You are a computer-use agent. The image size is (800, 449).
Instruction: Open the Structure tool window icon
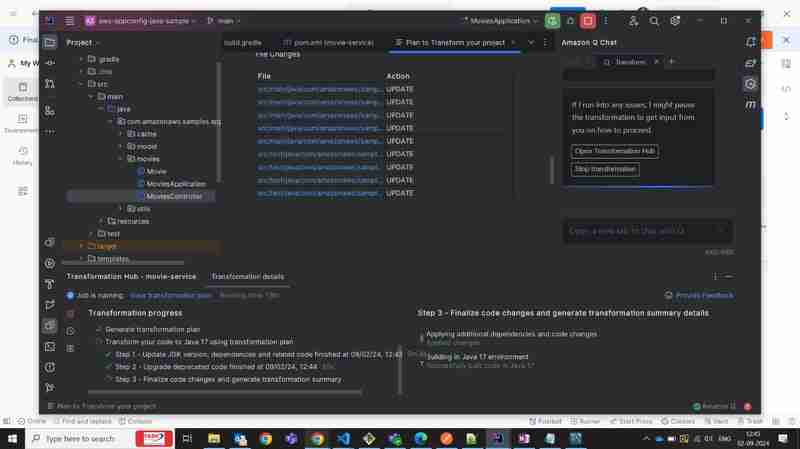pos(49,110)
